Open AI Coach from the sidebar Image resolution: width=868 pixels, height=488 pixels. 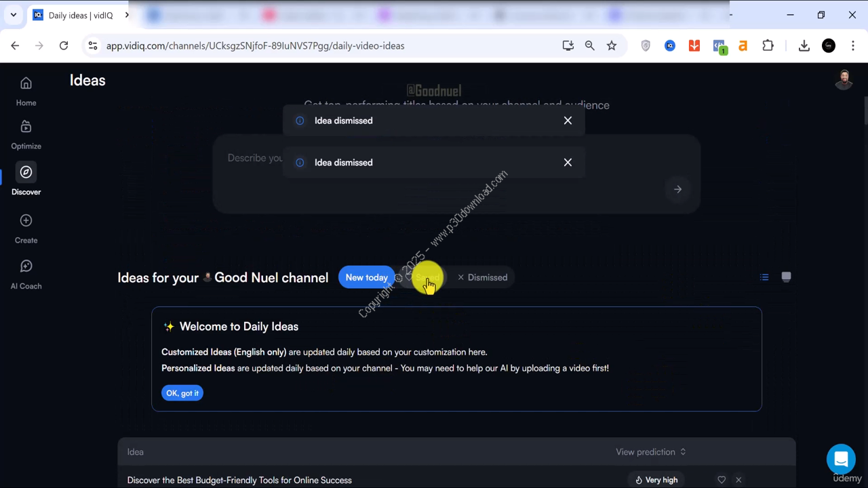(x=26, y=274)
